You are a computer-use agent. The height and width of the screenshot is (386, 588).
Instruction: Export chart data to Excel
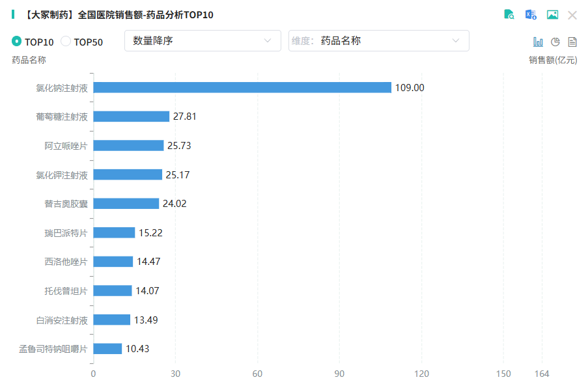(531, 14)
